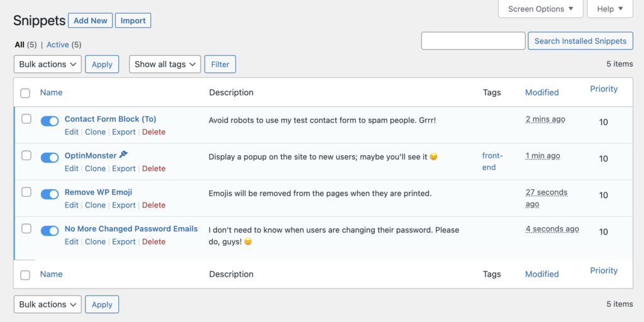
Task: Open the top Bulk actions dropdown
Action: coord(48,65)
